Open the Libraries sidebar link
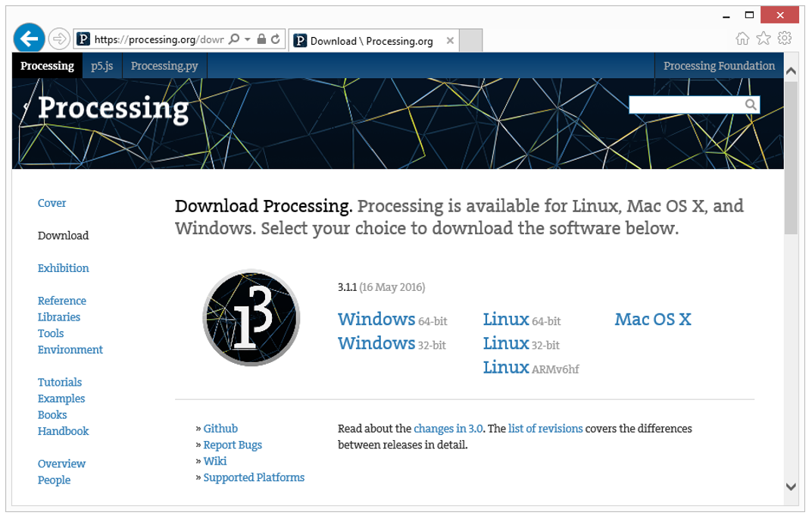 (x=59, y=317)
